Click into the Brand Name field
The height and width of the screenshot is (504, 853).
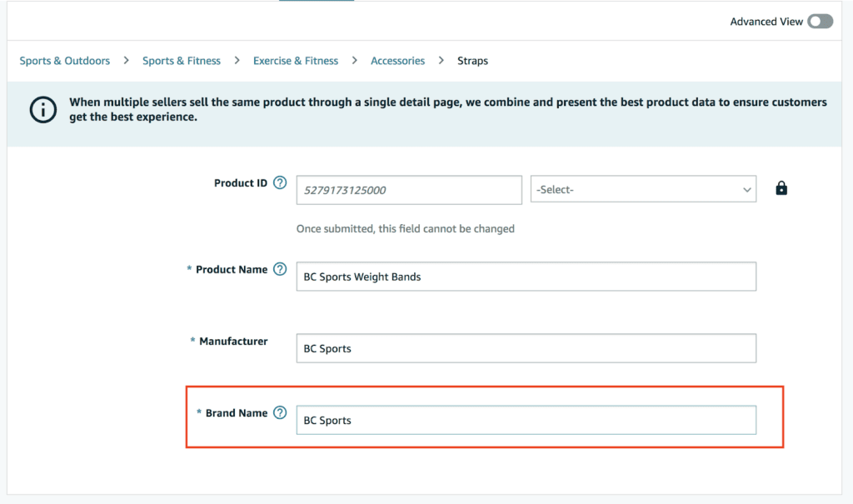[526, 420]
